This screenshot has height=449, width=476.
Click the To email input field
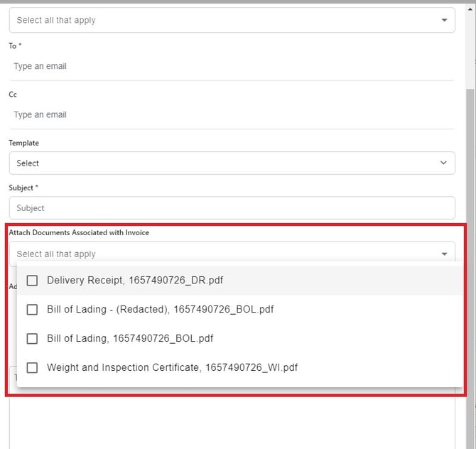tap(232, 66)
